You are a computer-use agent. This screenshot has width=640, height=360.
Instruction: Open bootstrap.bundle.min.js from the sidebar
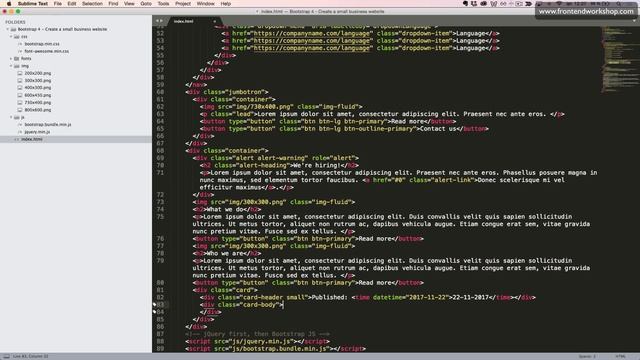(48, 124)
